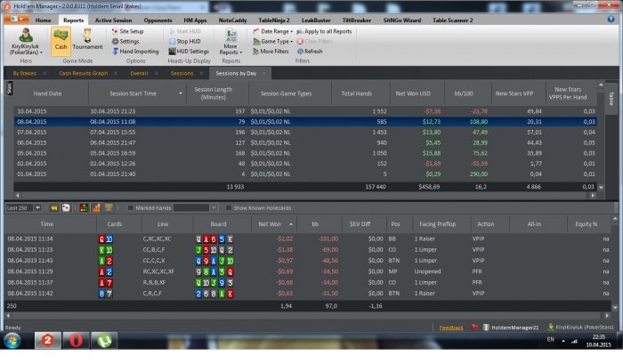The width and height of the screenshot is (623, 364).
Task: Select Tournament game mode
Action: [87, 41]
